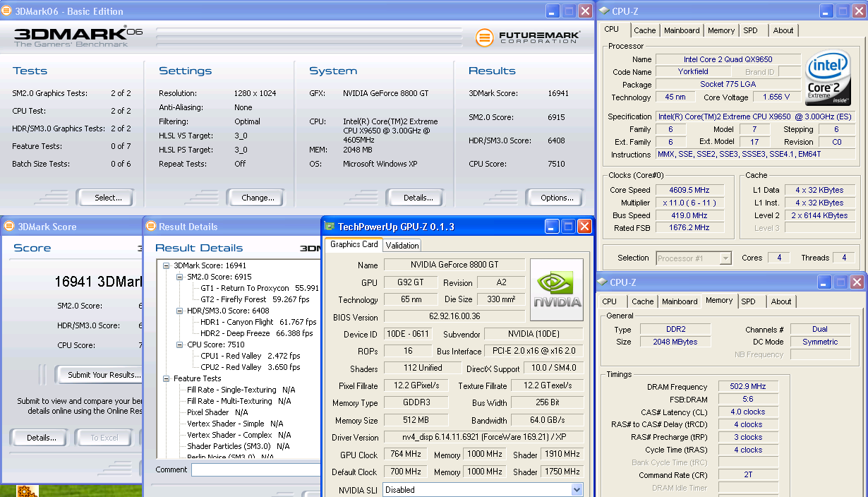Open SPD tab in top CPU-Z
Image resolution: width=868 pixels, height=497 pixels.
pos(750,30)
